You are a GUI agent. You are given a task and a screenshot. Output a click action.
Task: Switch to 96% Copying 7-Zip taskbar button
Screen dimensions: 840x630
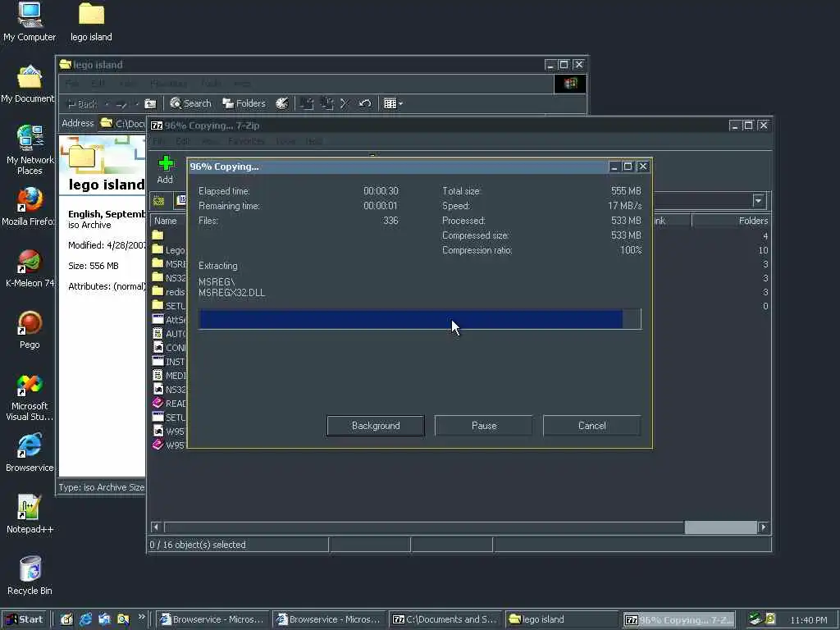click(x=678, y=619)
